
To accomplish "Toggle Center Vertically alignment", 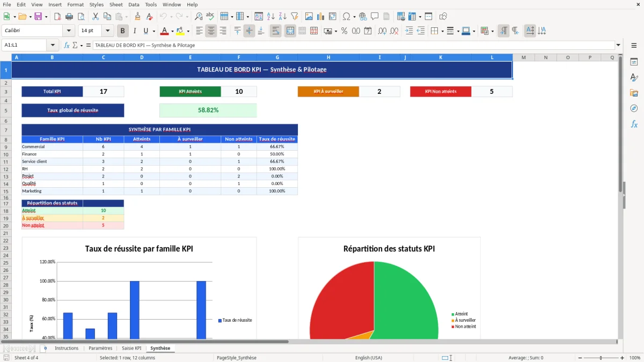I will point(249,31).
